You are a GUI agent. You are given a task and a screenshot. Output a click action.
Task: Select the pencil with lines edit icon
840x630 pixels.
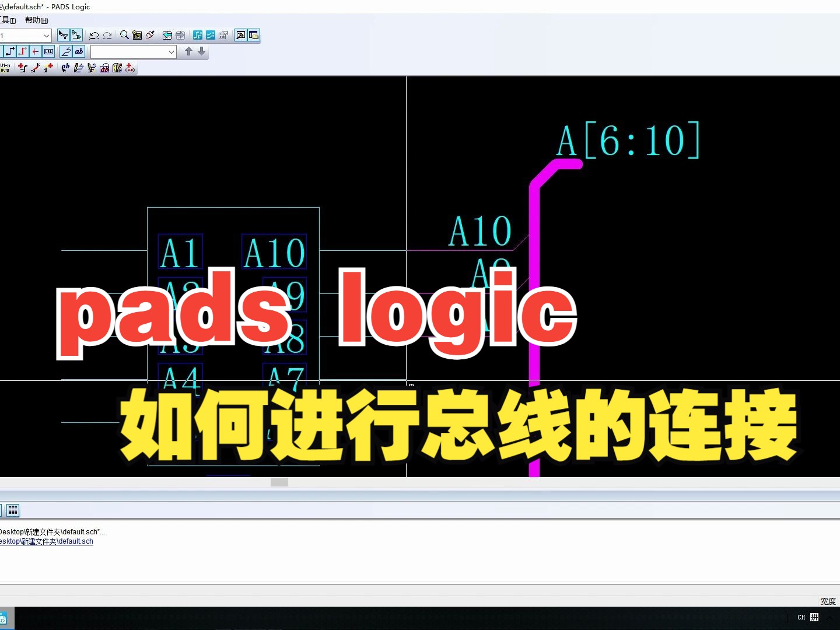click(78, 68)
